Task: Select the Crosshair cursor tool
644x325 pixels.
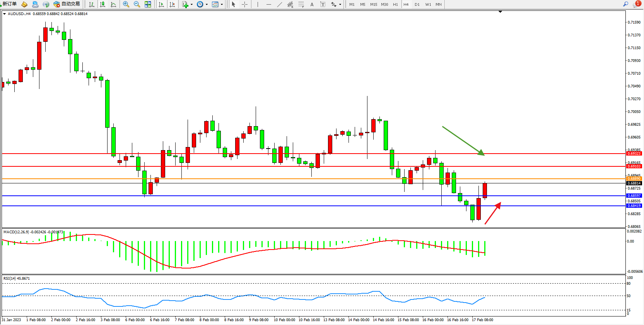Action: [x=244, y=4]
